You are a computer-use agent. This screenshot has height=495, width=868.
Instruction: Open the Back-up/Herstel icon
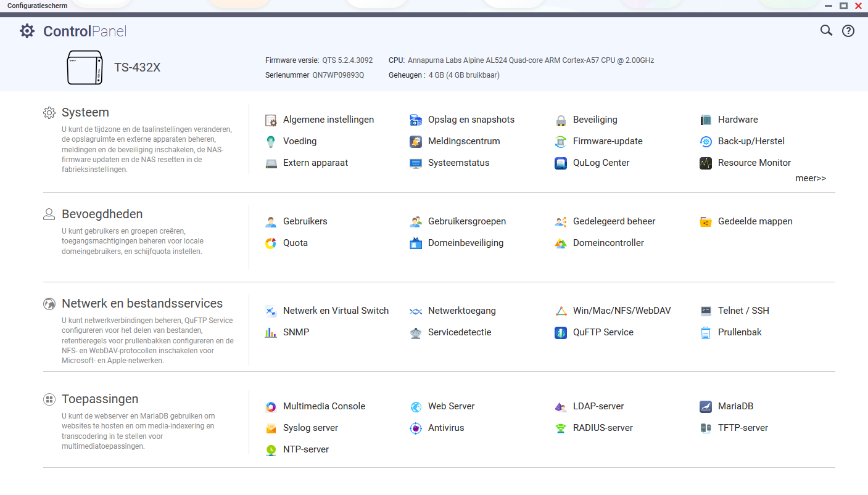[x=706, y=141]
